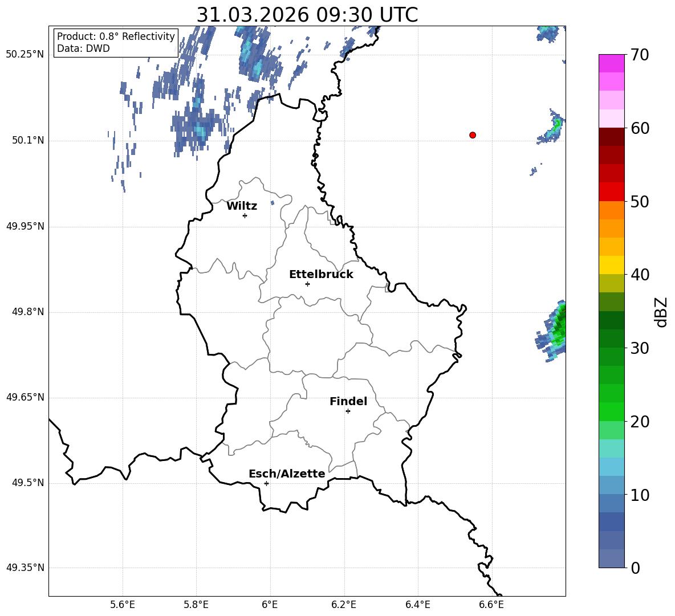
Task: Click the 49.5°N latitude label
Action: point(28,483)
